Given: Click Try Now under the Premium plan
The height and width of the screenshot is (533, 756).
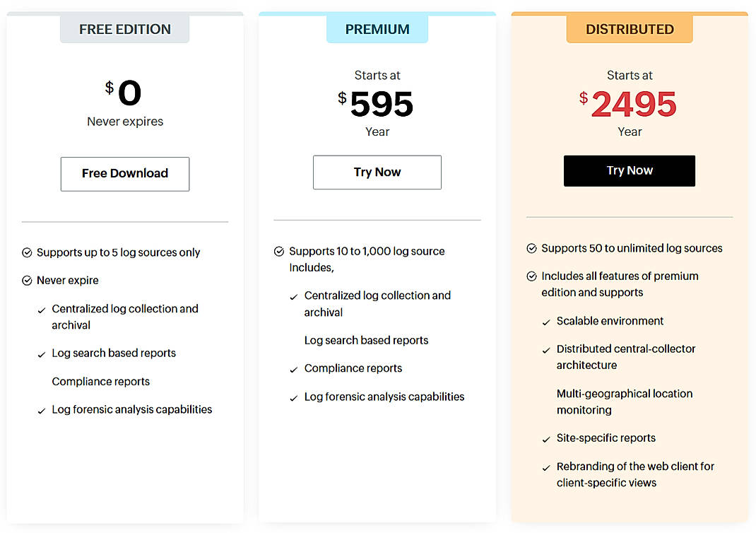Looking at the screenshot, I should (377, 172).
